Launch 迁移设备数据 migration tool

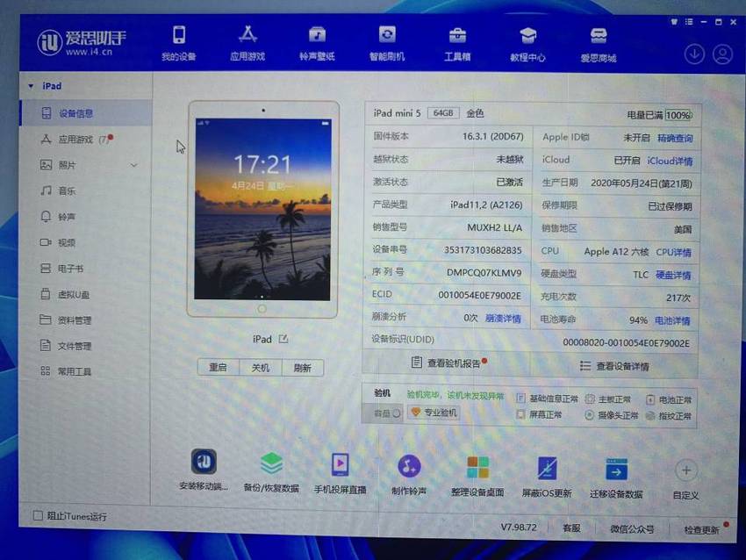pos(616,477)
